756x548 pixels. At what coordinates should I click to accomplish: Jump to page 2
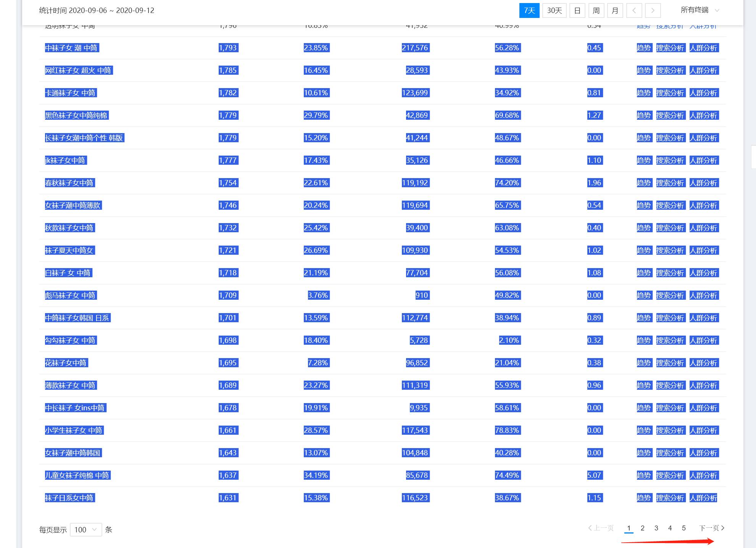click(643, 528)
